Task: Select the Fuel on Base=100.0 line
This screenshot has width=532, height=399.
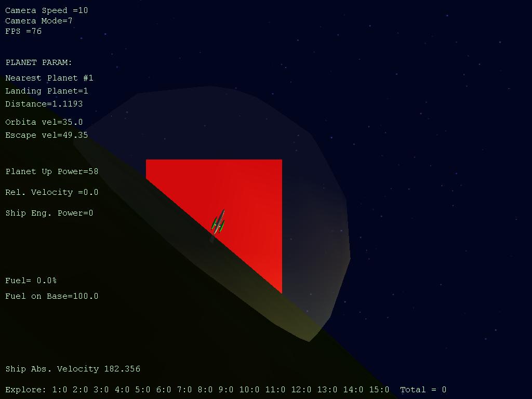Action: point(52,296)
